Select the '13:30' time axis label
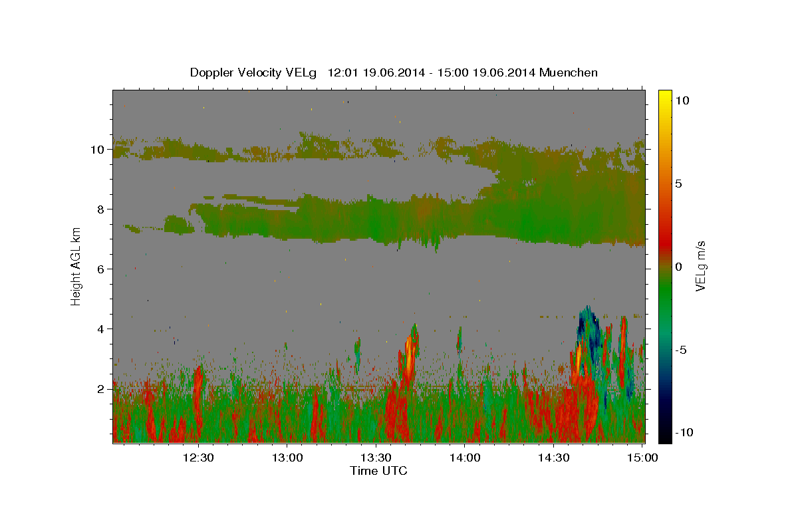Image resolution: width=798 pixels, height=532 pixels. 376,458
